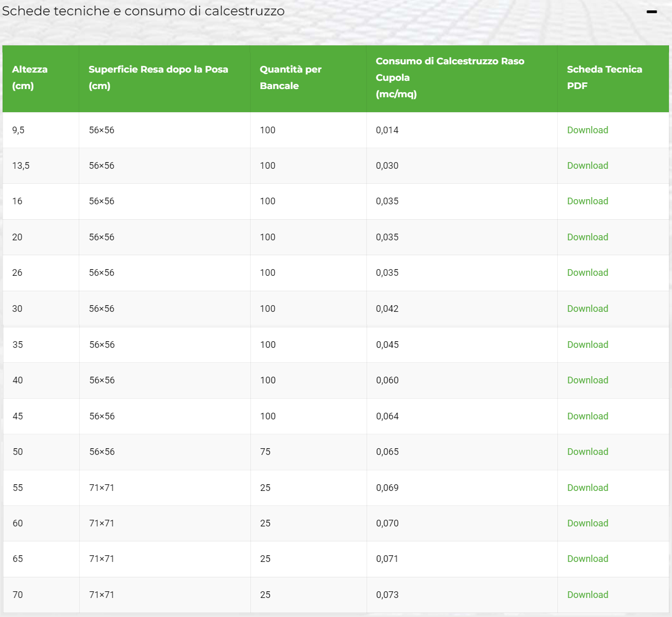Click the Consumo di Calcestruzzo Raso Cupola header
672x617 pixels.
pyautogui.click(x=450, y=78)
